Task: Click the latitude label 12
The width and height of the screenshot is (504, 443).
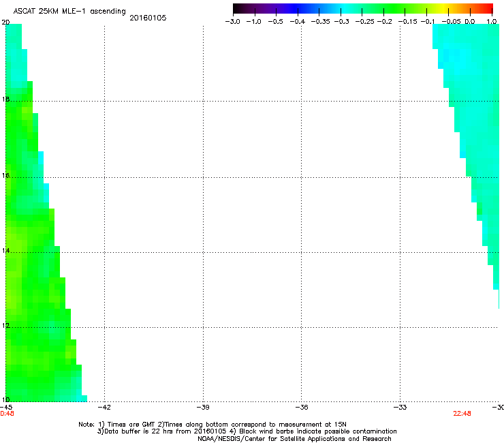Action: pos(5,326)
